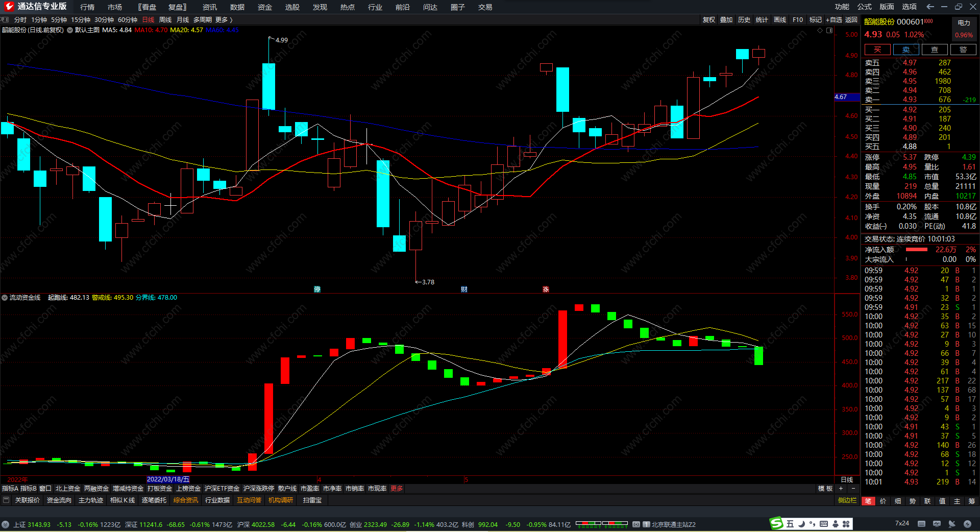Click the 返回 return button

[851, 20]
